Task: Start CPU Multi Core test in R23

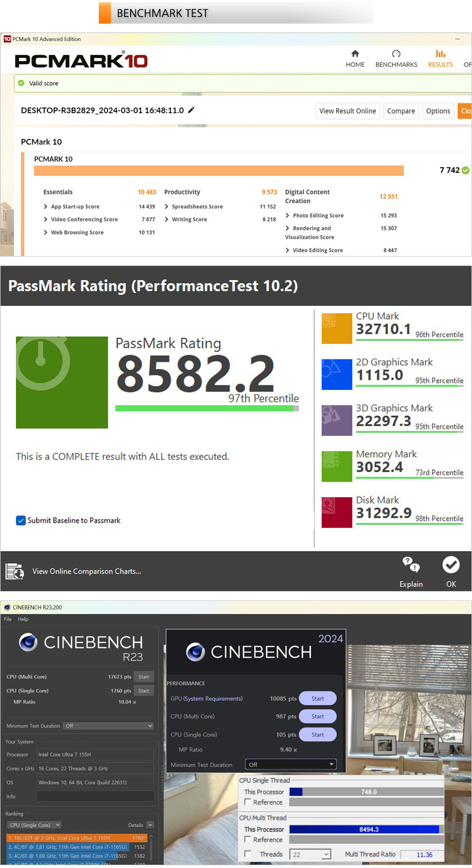Action: click(x=144, y=677)
